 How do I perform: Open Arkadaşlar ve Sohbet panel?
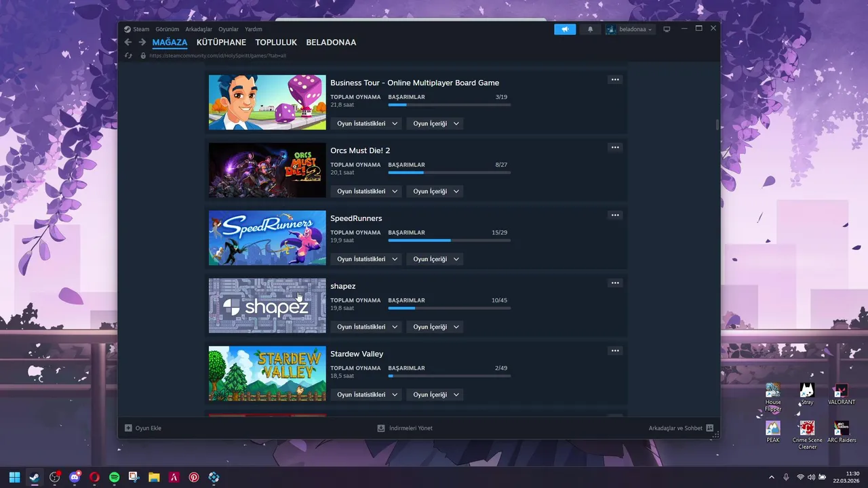pos(681,428)
